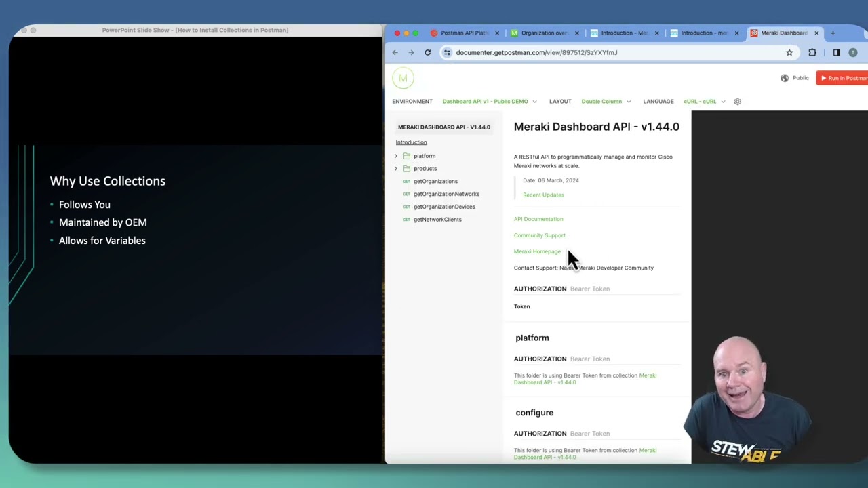Image resolution: width=868 pixels, height=488 pixels.
Task: Click 'Maintained by OEM' bullet in PowerPoint
Action: coord(102,222)
